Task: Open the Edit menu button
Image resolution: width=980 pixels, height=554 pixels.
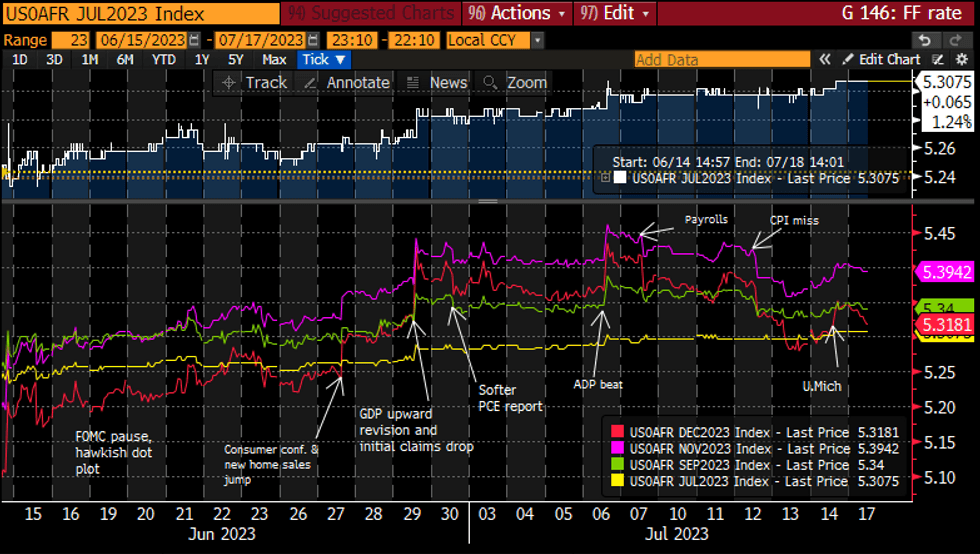Action: (x=617, y=13)
